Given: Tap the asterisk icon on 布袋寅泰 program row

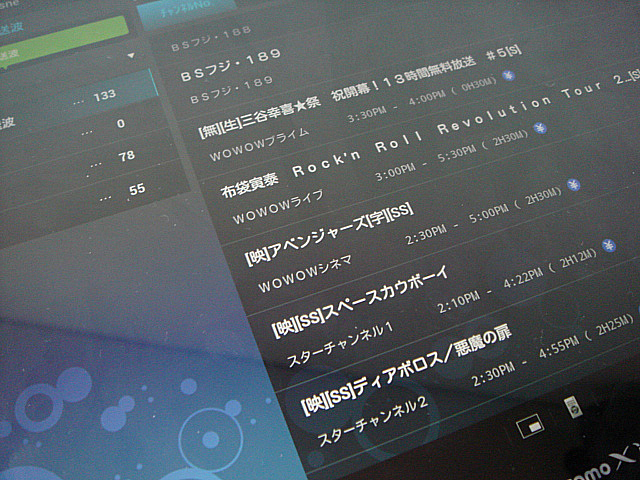Looking at the screenshot, I should tap(540, 128).
